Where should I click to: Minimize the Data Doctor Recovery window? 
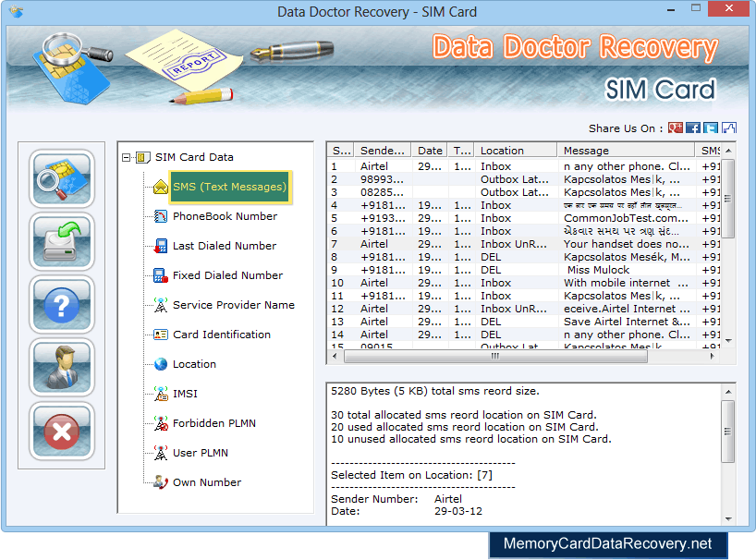(671, 9)
